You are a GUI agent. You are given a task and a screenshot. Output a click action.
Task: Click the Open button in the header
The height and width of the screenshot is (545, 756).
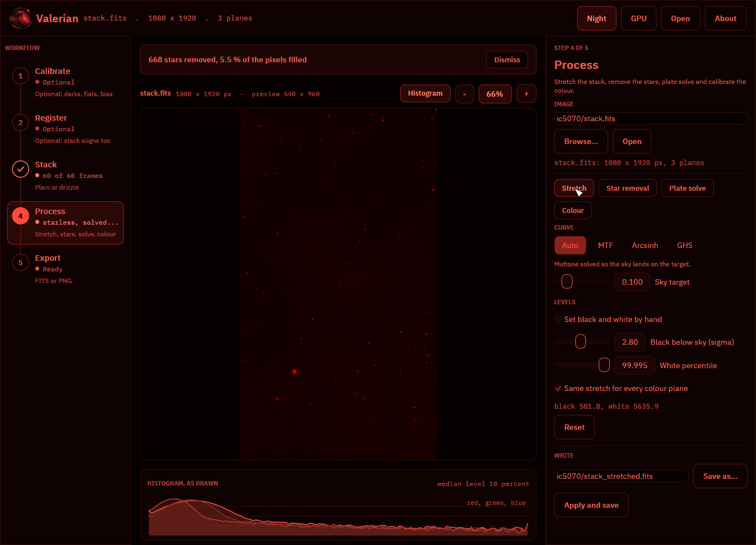(x=680, y=18)
